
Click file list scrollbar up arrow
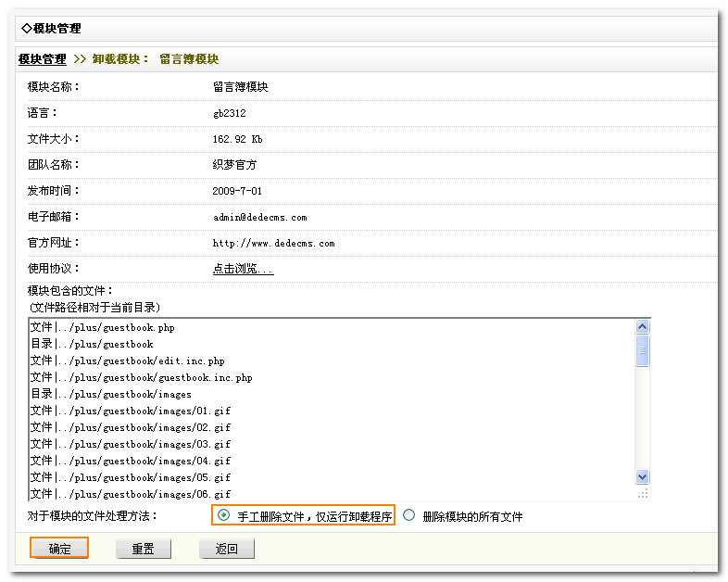coord(642,327)
